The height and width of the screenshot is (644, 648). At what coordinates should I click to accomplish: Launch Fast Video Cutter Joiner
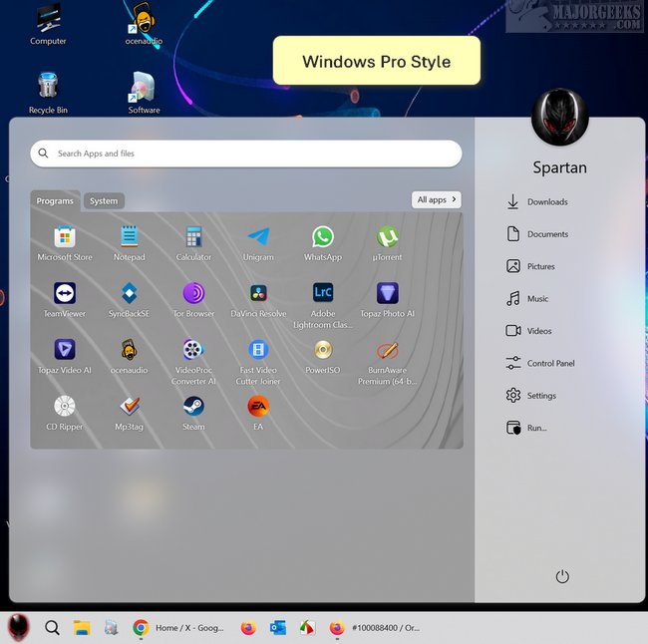point(258,363)
